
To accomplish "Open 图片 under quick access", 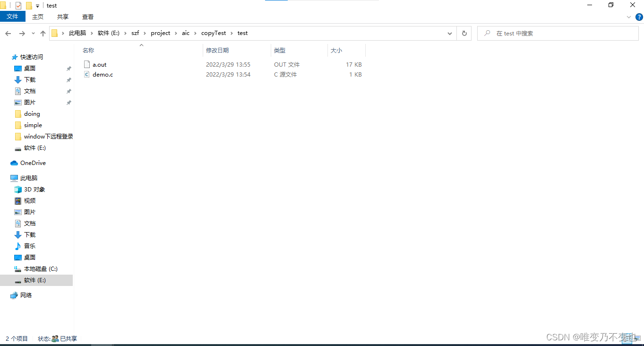I will coord(30,102).
